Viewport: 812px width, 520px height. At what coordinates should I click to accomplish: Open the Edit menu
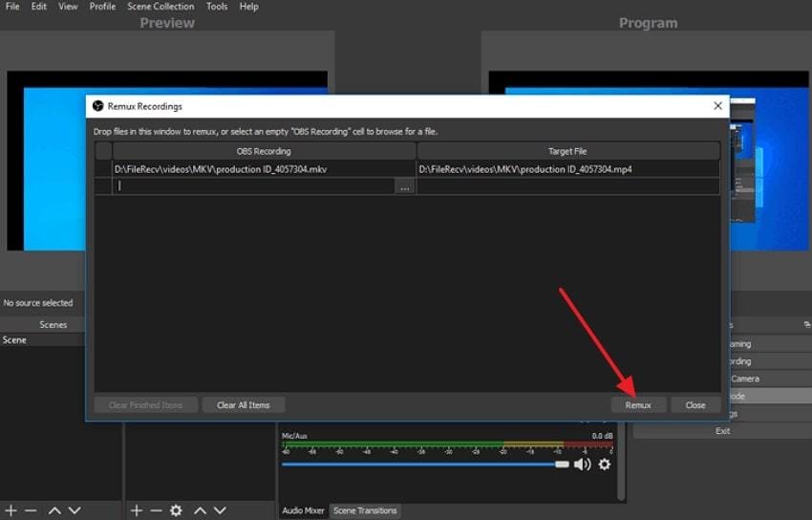coord(39,7)
